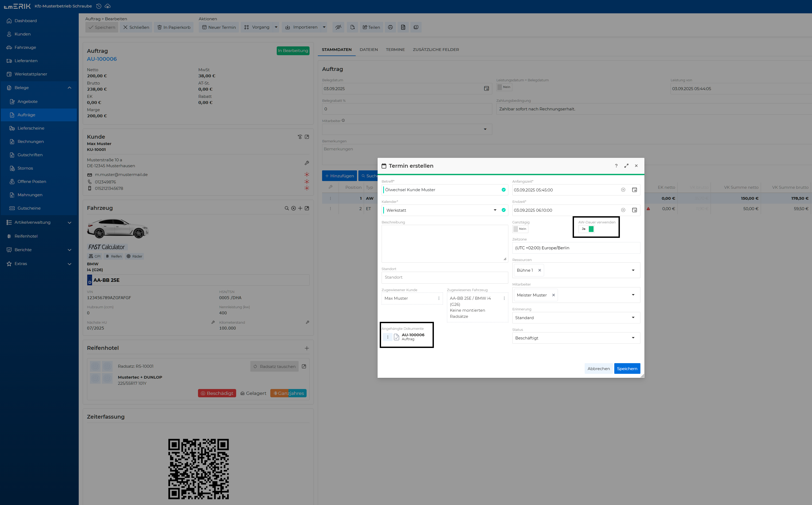812x505 pixels.
Task: Open Belegdatum calendar icon
Action: (x=486, y=89)
